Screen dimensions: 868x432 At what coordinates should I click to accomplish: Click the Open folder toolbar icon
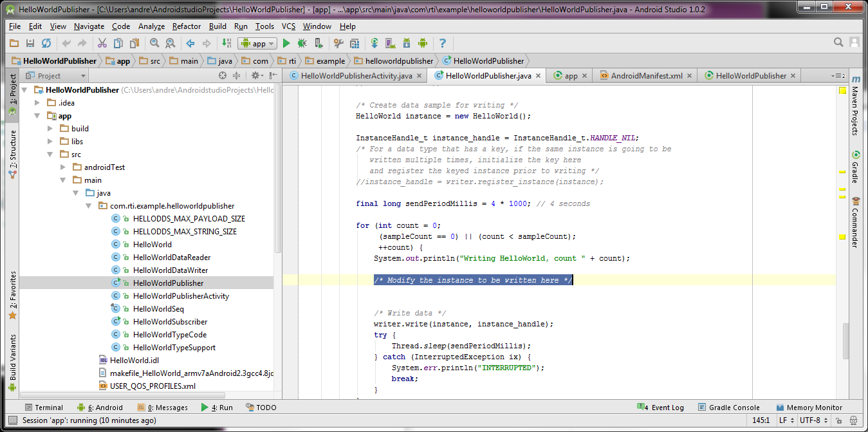[14, 43]
